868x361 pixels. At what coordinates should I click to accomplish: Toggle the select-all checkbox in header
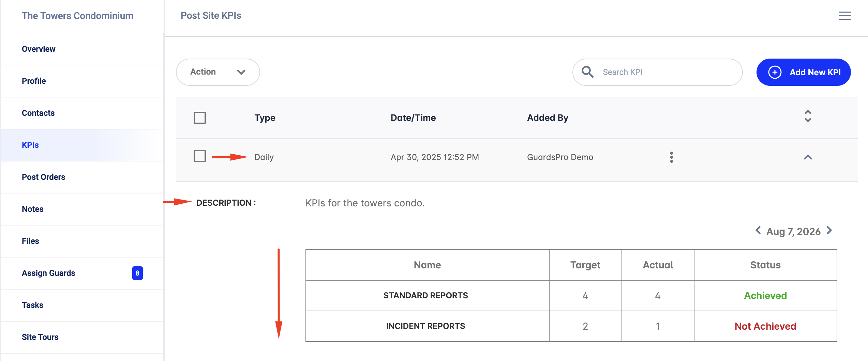point(200,118)
